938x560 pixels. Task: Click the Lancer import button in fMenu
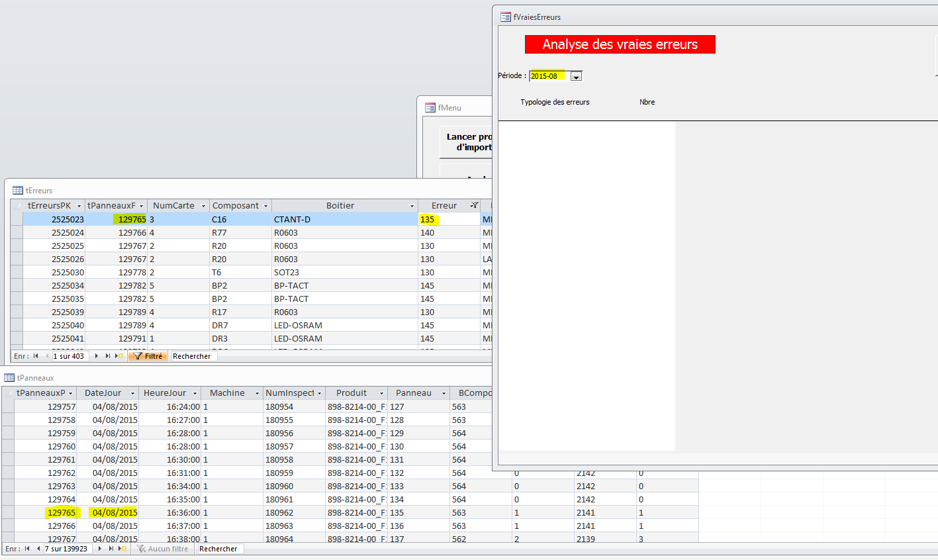click(467, 142)
